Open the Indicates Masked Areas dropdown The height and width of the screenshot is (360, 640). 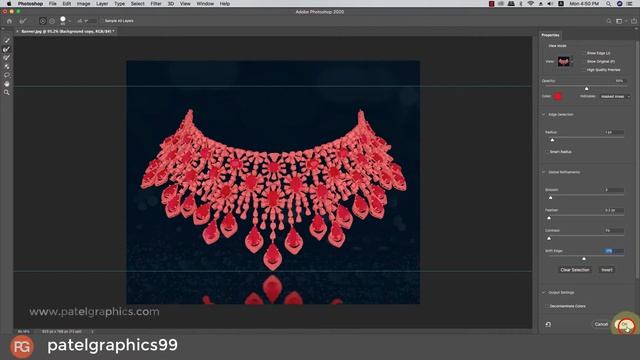tap(615, 97)
